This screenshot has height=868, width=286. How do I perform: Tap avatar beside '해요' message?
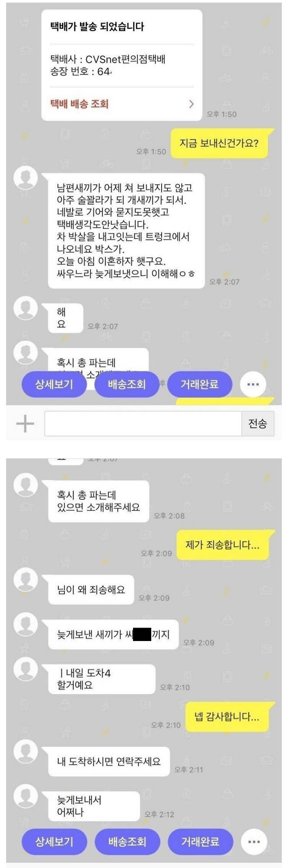[x=26, y=308]
